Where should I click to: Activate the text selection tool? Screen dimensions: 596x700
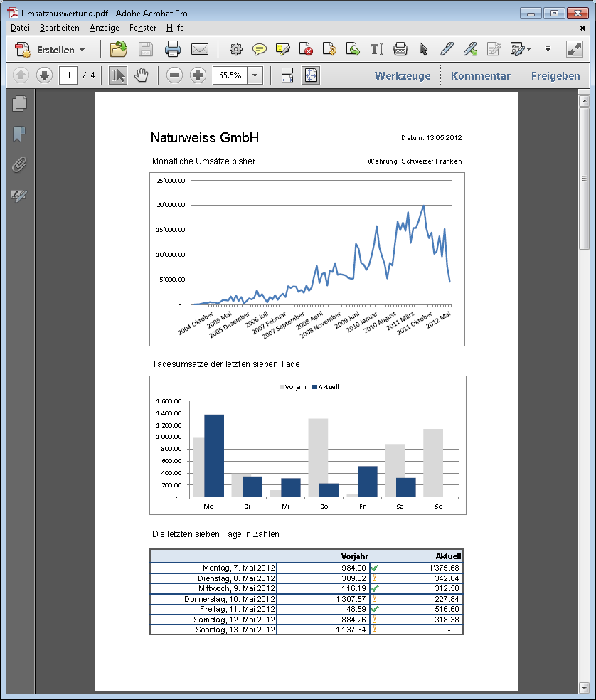(x=118, y=75)
